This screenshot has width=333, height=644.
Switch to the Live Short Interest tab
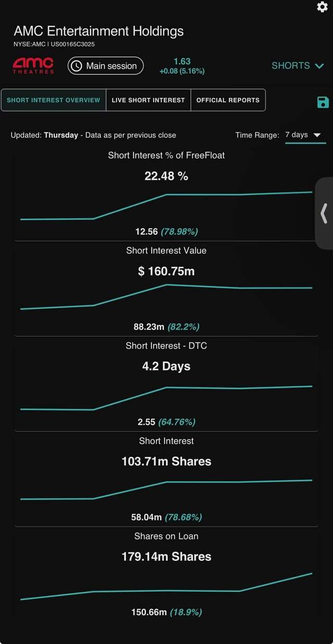point(148,100)
